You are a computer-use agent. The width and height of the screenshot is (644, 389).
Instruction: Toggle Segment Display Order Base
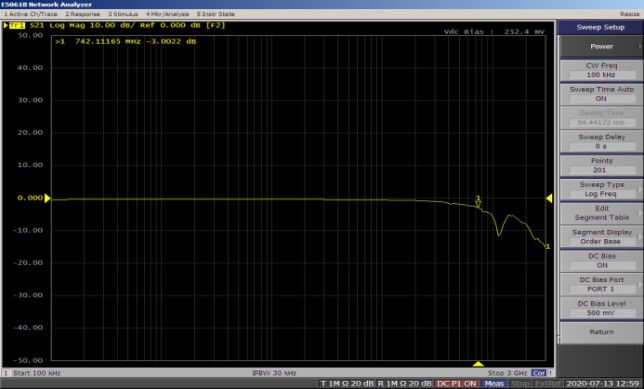(x=601, y=237)
